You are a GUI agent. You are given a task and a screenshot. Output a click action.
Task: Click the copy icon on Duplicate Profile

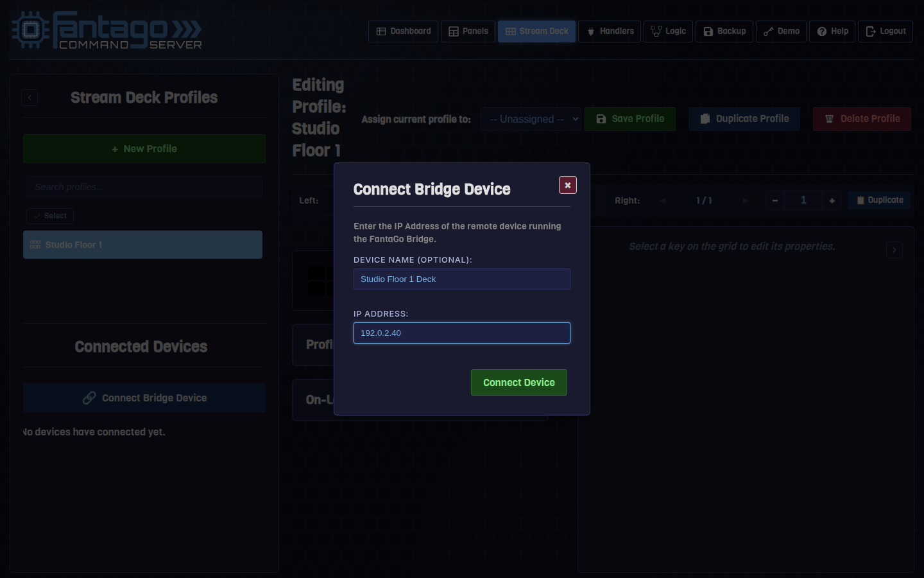[705, 119]
